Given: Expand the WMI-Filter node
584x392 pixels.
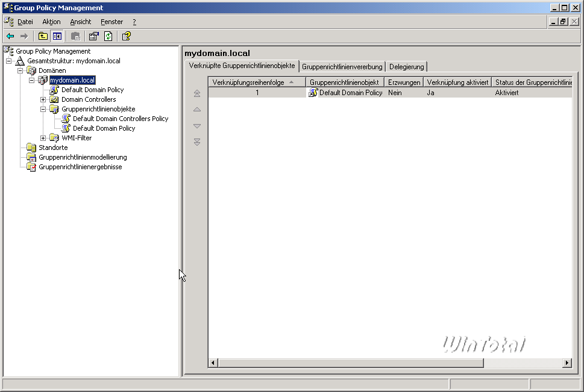Looking at the screenshot, I should point(43,138).
